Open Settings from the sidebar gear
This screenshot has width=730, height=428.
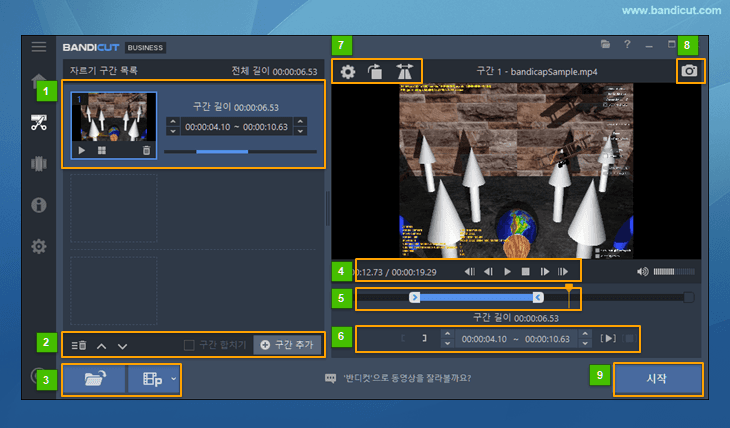point(39,246)
